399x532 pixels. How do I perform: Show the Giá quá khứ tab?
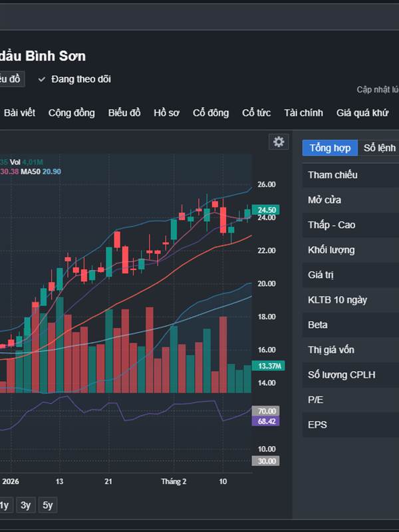362,112
